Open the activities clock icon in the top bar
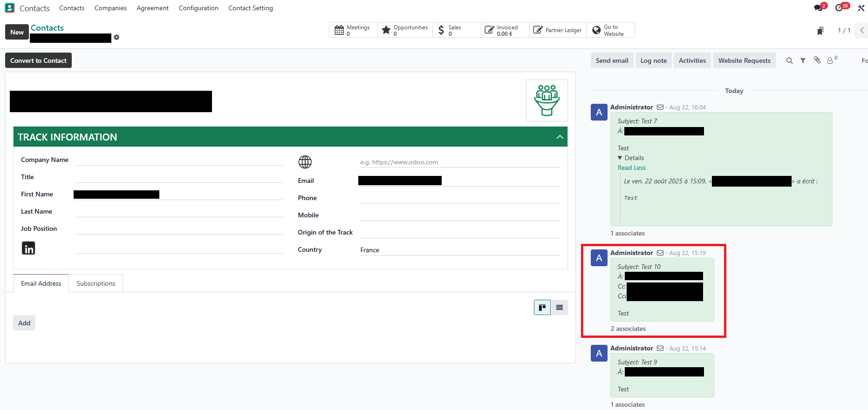 click(x=839, y=8)
